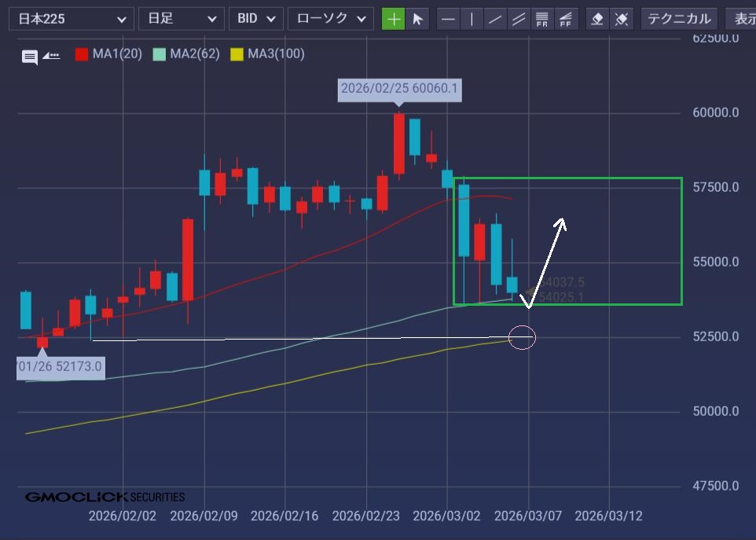Expand the 日足 timeframe dropdown
This screenshot has width=756, height=540.
click(180, 19)
